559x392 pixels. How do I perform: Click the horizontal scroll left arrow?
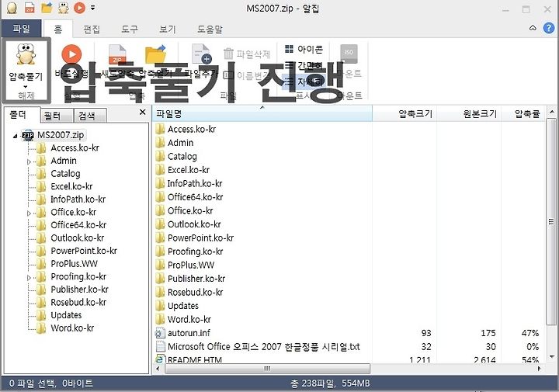(158, 369)
